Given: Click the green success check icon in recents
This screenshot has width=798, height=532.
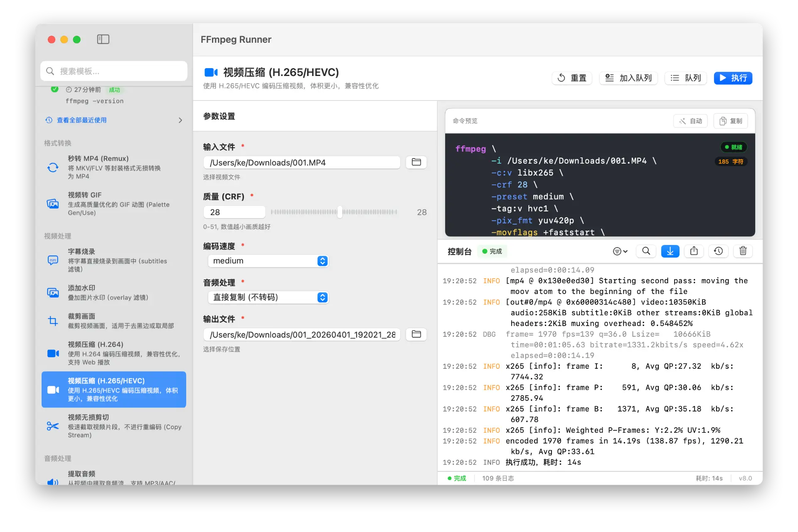Looking at the screenshot, I should pos(54,89).
